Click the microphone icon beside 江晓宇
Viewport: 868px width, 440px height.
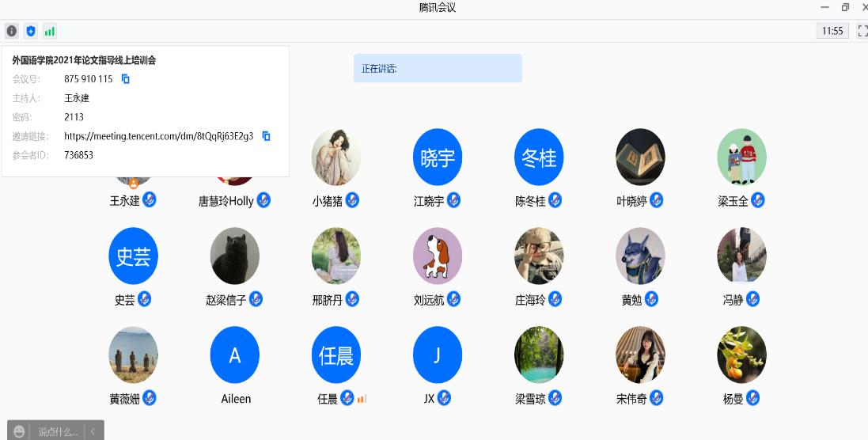454,199
